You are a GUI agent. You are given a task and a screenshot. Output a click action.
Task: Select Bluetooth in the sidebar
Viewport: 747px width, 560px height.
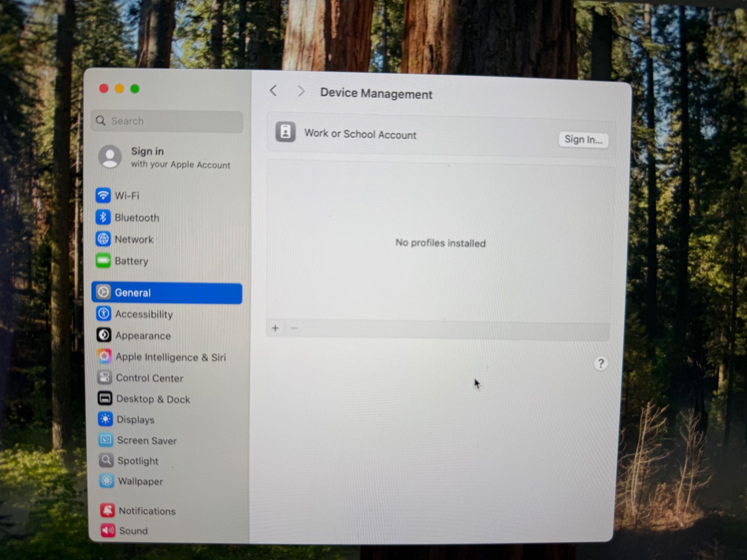click(x=137, y=218)
